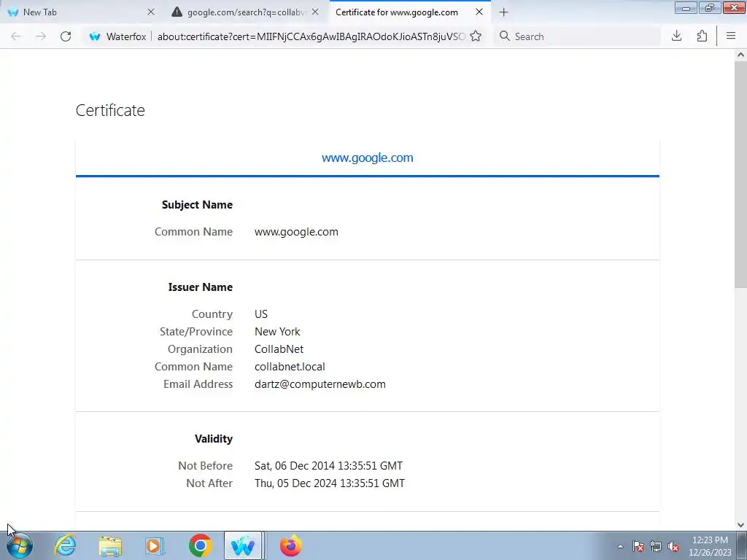This screenshot has height=560, width=747.
Task: Switch to the New Tab tab
Action: (x=81, y=12)
